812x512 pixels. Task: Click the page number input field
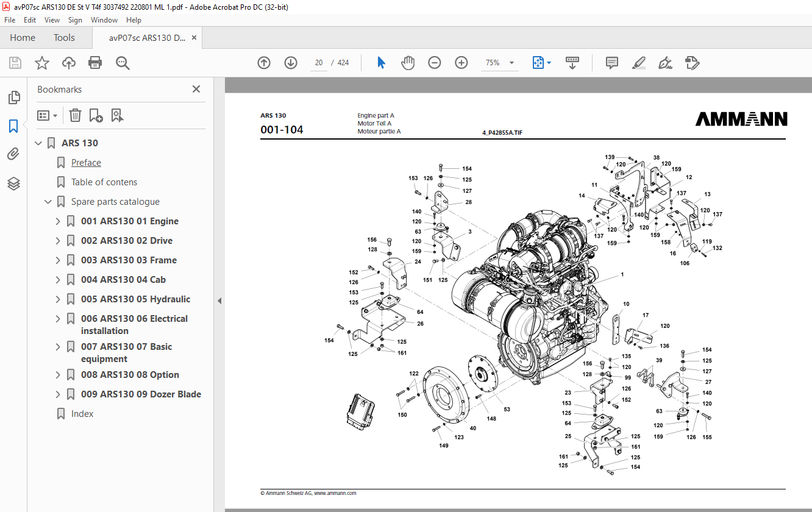[x=318, y=63]
